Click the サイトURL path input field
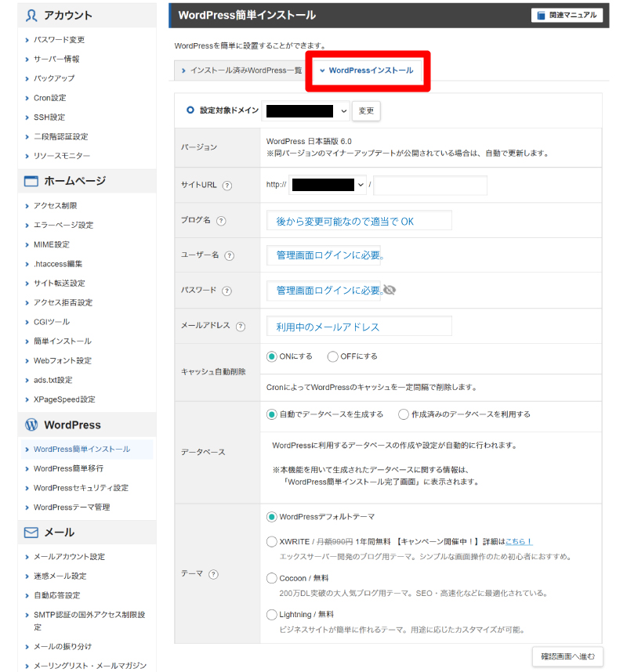627x672 pixels. [x=430, y=185]
